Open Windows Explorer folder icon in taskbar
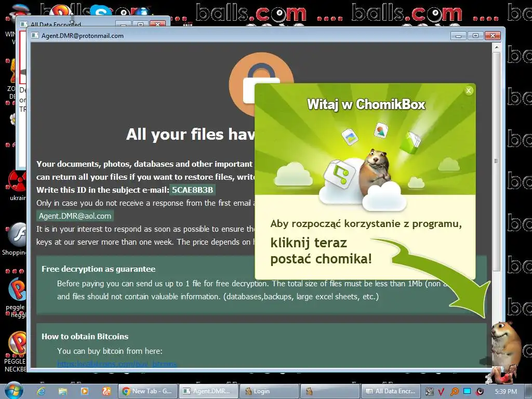The height and width of the screenshot is (399, 532). (63, 391)
